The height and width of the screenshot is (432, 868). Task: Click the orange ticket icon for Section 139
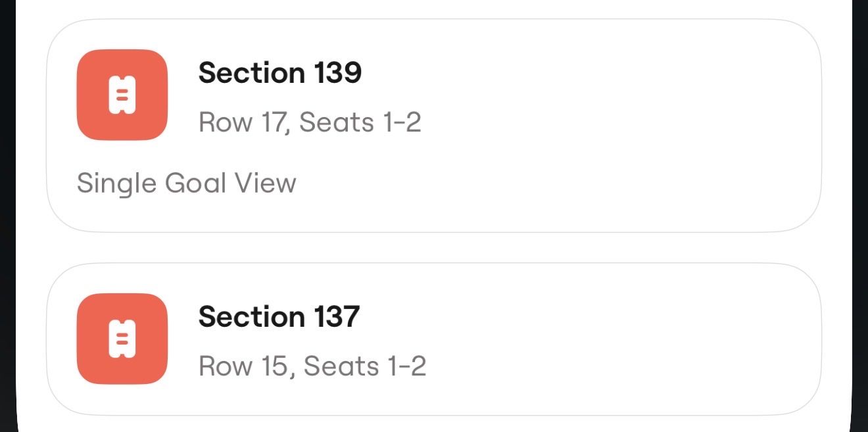click(x=122, y=95)
